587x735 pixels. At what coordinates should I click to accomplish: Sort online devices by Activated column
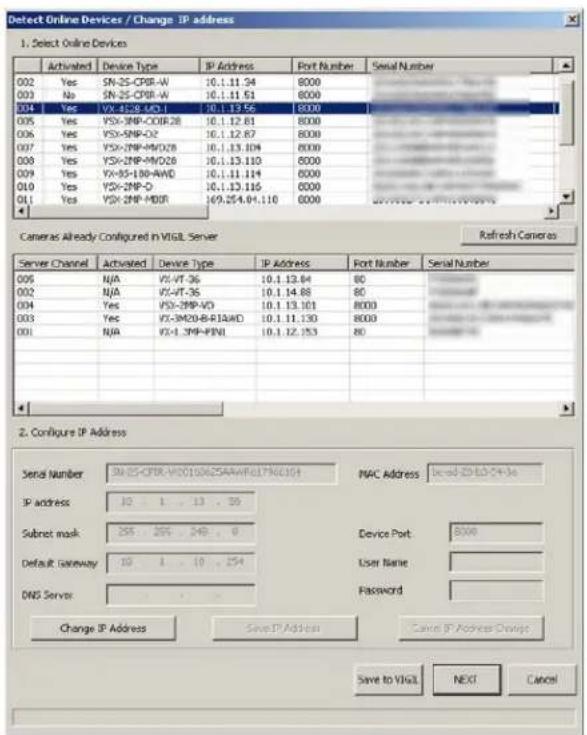(x=69, y=66)
